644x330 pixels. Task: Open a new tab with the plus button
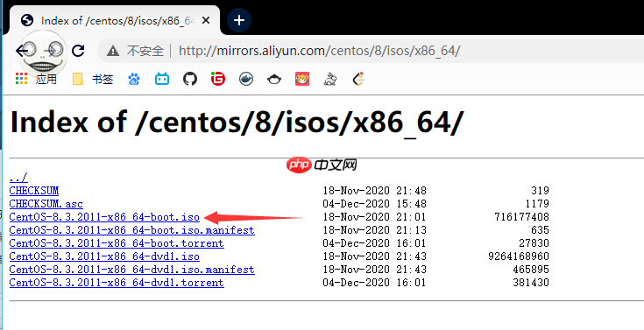tap(239, 20)
